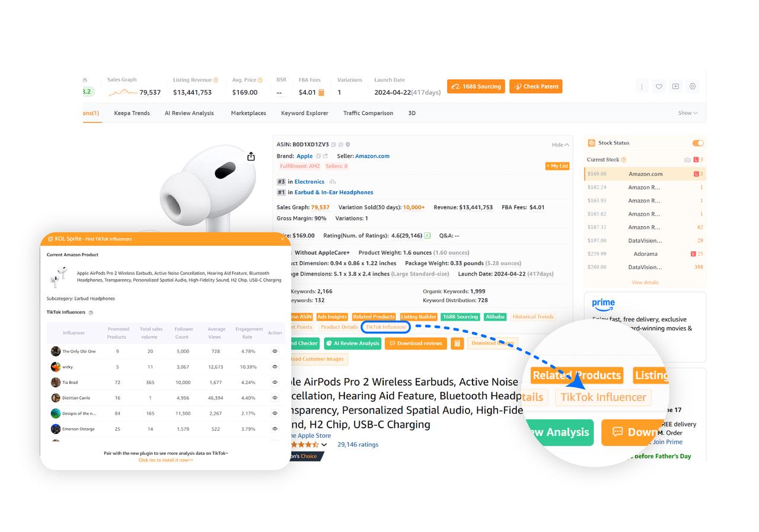View details for influencer wicky
Viewport: 759px width, 532px height.
[275, 367]
